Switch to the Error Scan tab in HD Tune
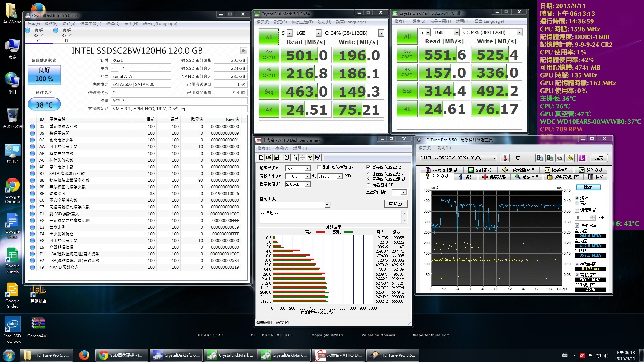This screenshot has height=362, width=644. (527, 177)
